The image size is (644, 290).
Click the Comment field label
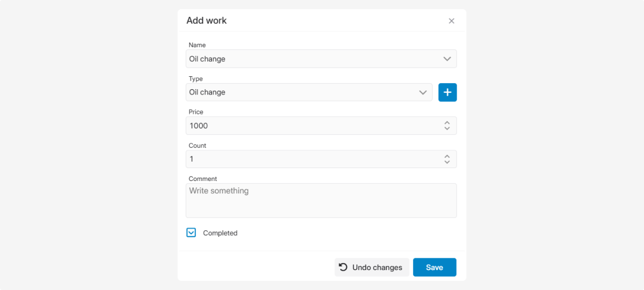coord(203,179)
